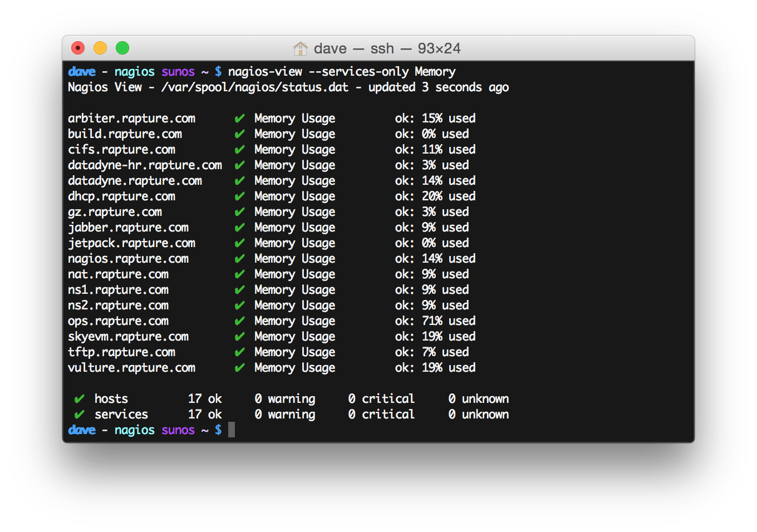This screenshot has height=532, width=757.
Task: Click hostname 'ns1.rapture.com'
Action: coord(118,290)
